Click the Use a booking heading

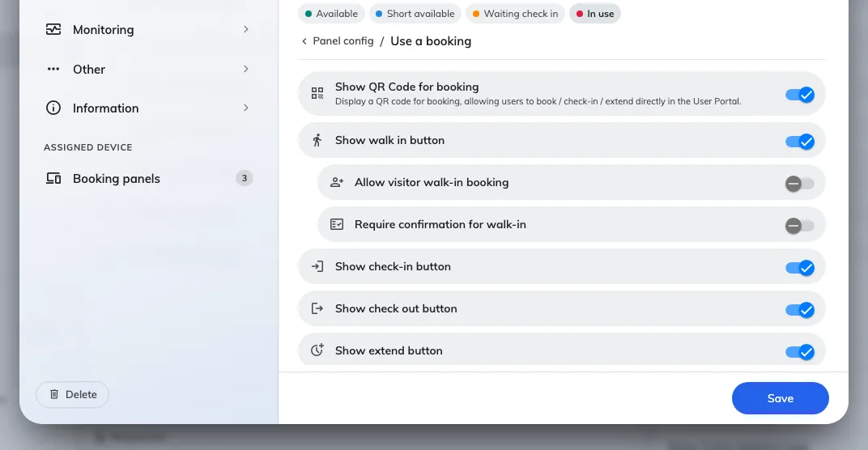click(431, 41)
